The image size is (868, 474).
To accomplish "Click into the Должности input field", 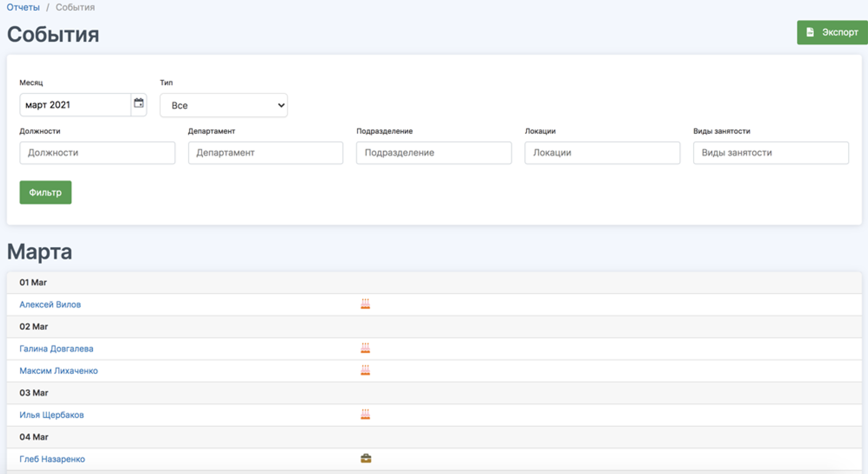I will pyautogui.click(x=97, y=153).
